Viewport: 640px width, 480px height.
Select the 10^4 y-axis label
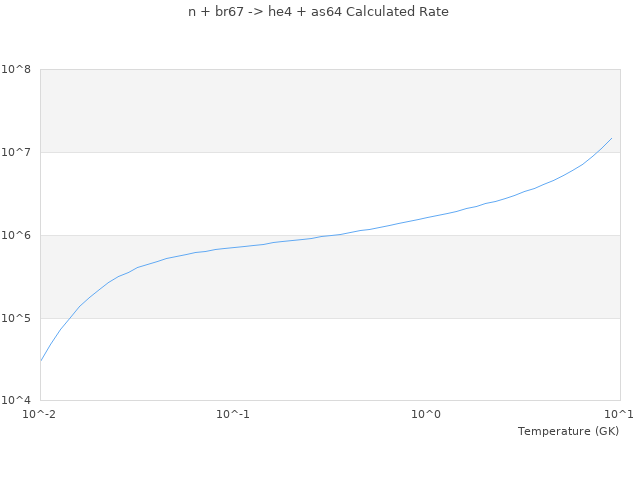click(x=16, y=400)
